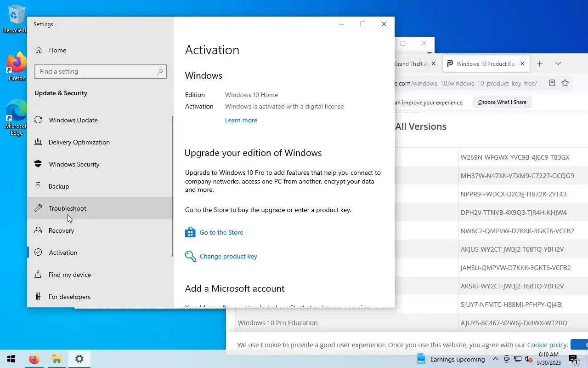The width and height of the screenshot is (588, 368).
Task: Open File Explorer from the taskbar
Action: tap(57, 359)
